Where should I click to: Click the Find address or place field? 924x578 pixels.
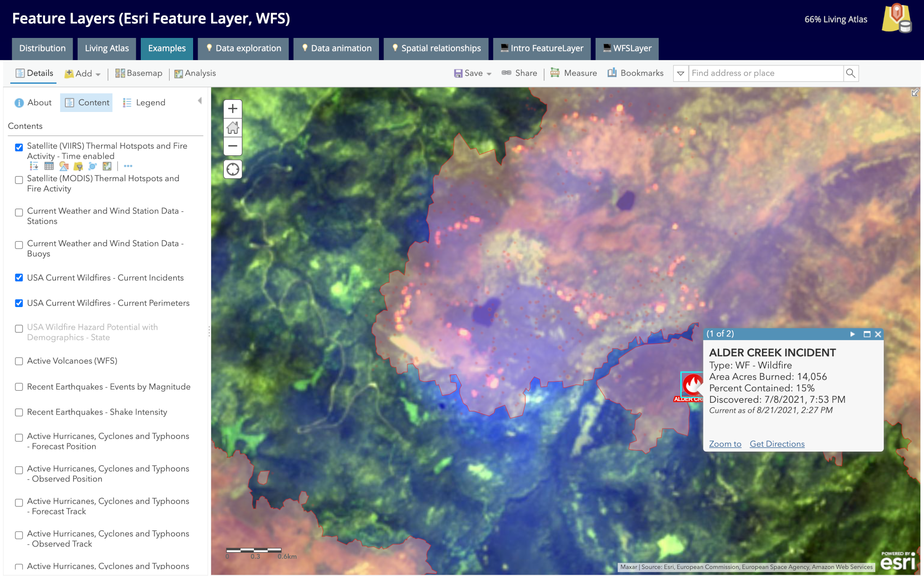[765, 73]
